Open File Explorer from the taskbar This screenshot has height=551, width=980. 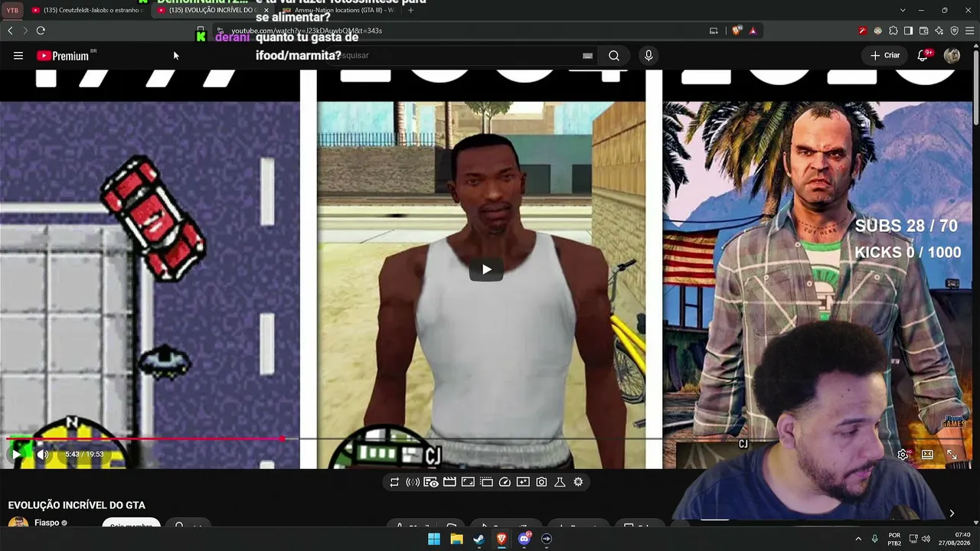pos(456,539)
